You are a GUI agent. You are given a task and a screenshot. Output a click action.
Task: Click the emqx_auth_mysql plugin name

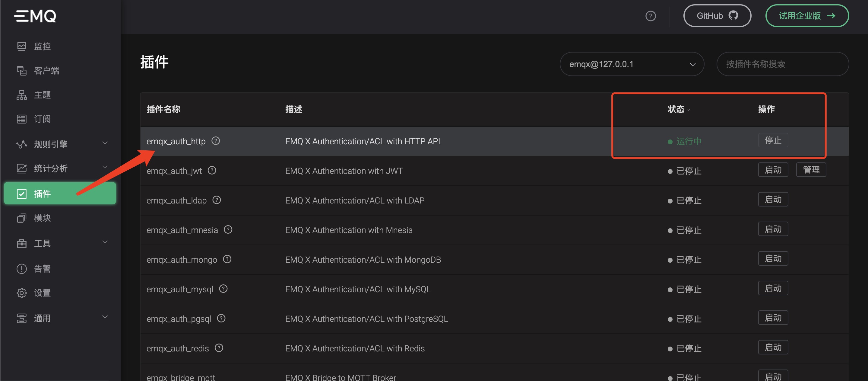(x=179, y=289)
